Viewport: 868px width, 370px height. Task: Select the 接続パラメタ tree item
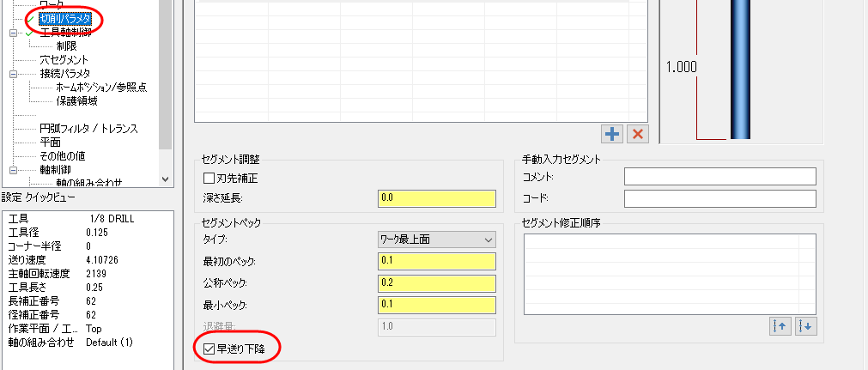64,74
